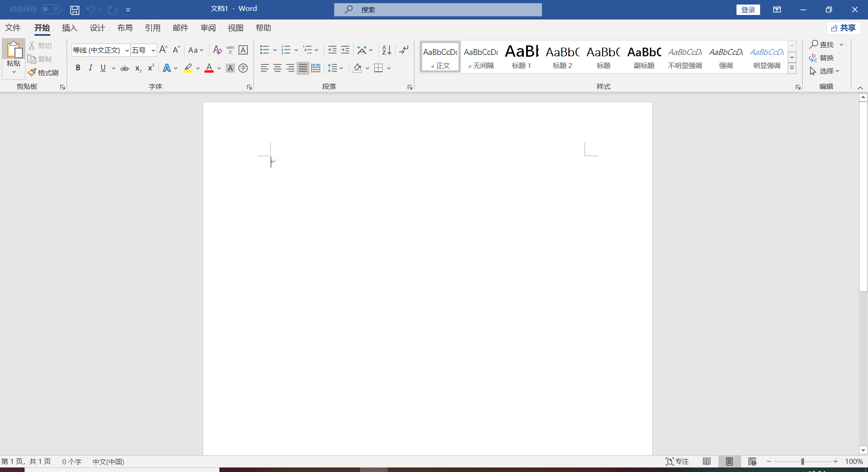Open the font name dropdown (等线)

click(127, 50)
